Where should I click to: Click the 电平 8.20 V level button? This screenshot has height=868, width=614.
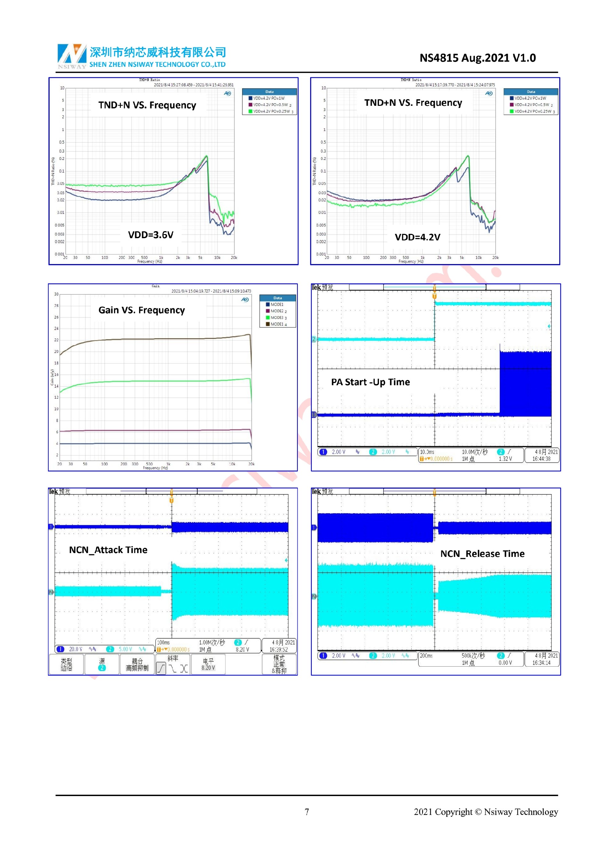208,664
